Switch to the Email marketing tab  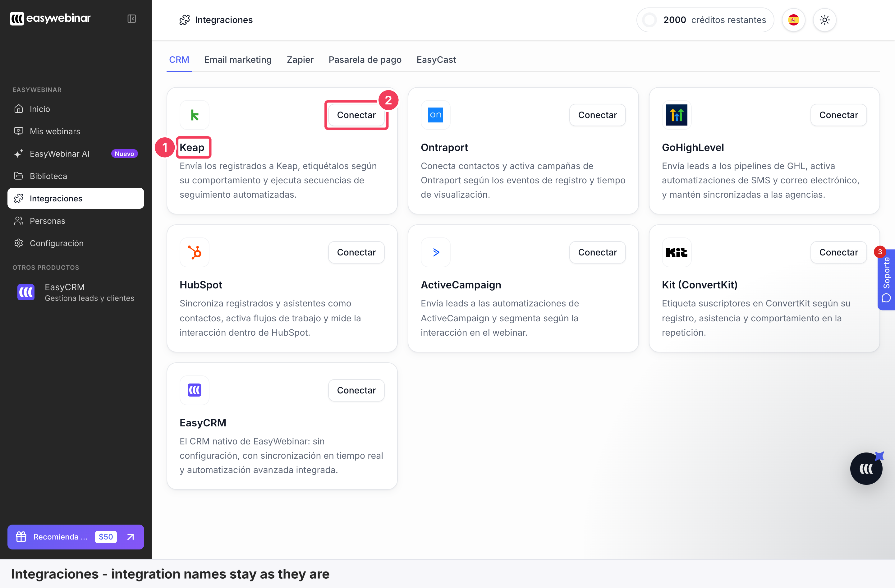coord(238,60)
